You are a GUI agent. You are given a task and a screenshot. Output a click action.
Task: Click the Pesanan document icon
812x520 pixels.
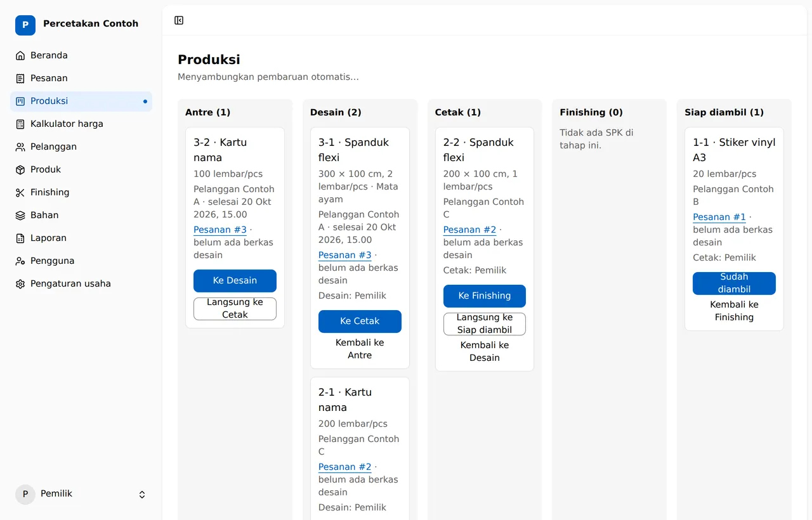(20, 78)
